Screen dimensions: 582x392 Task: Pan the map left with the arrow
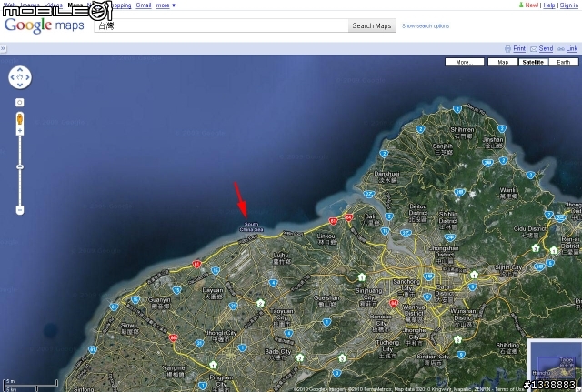click(x=13, y=77)
